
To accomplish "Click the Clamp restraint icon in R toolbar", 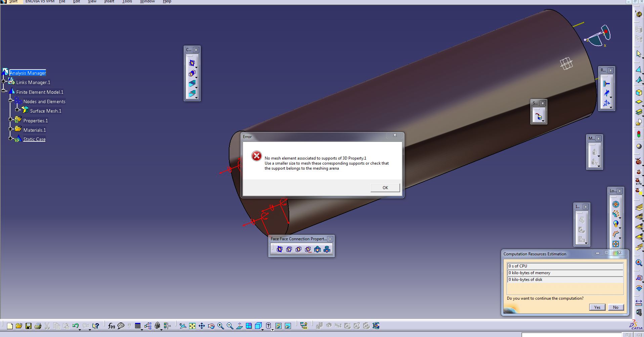I will [606, 84].
